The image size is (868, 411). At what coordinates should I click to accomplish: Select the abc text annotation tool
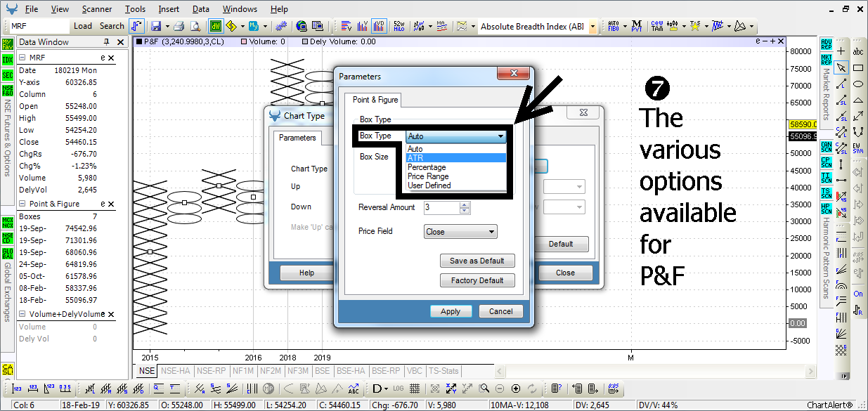(858, 51)
